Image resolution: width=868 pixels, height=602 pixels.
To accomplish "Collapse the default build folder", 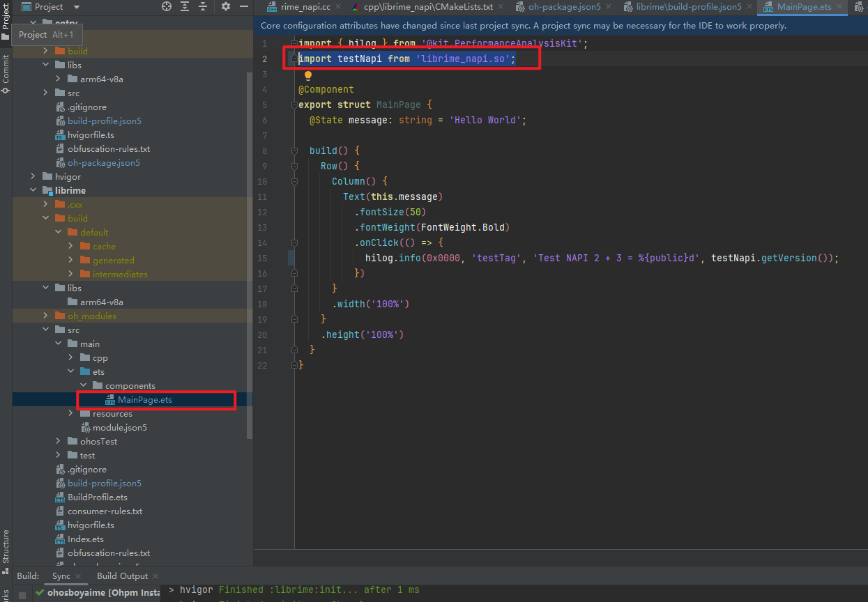I will (x=59, y=233).
